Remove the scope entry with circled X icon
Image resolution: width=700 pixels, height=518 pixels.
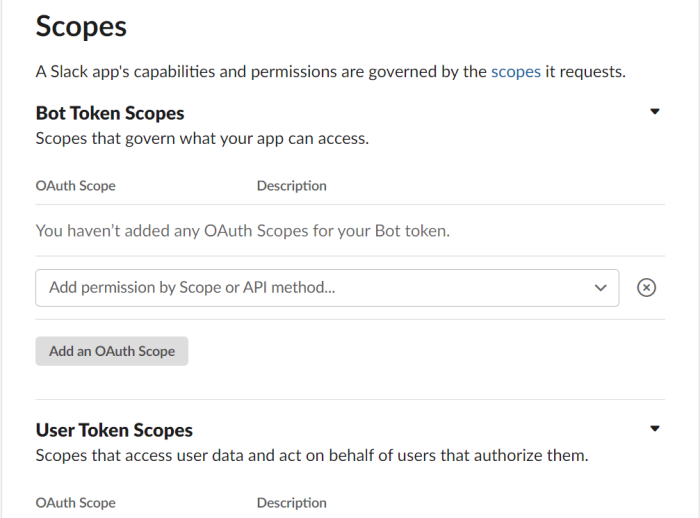[x=646, y=288]
